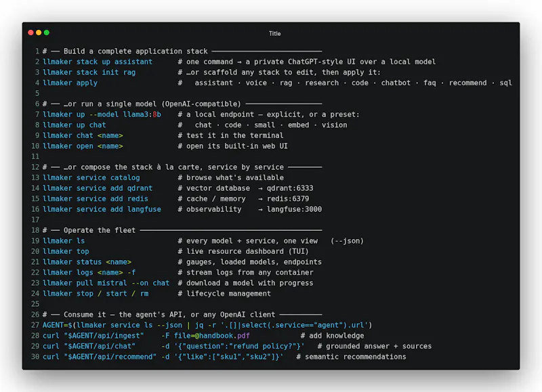The height and width of the screenshot is (392, 542).
Task: Click the curl '$AGENT/api/recommend' command
Action: [163, 357]
